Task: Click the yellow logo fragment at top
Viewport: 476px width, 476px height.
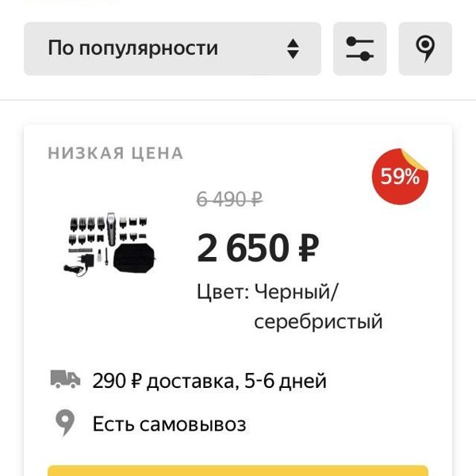Action: pyautogui.click(x=70, y=1)
